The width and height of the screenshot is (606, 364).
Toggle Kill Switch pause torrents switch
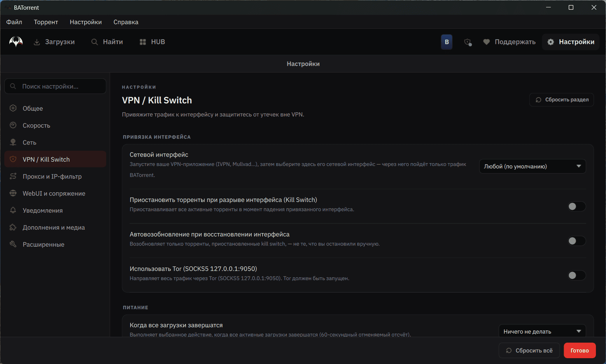click(x=576, y=206)
